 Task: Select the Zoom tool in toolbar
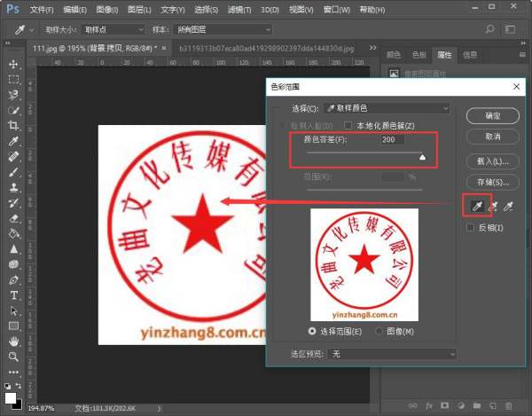tap(13, 357)
